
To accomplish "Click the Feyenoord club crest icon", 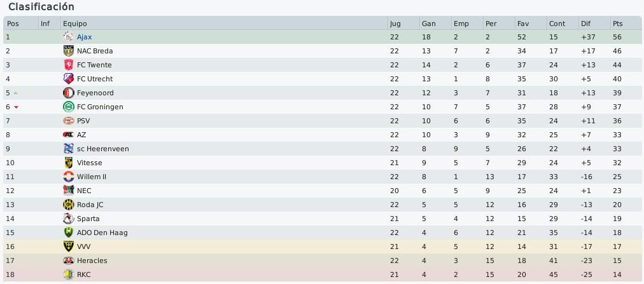I will coord(69,93).
